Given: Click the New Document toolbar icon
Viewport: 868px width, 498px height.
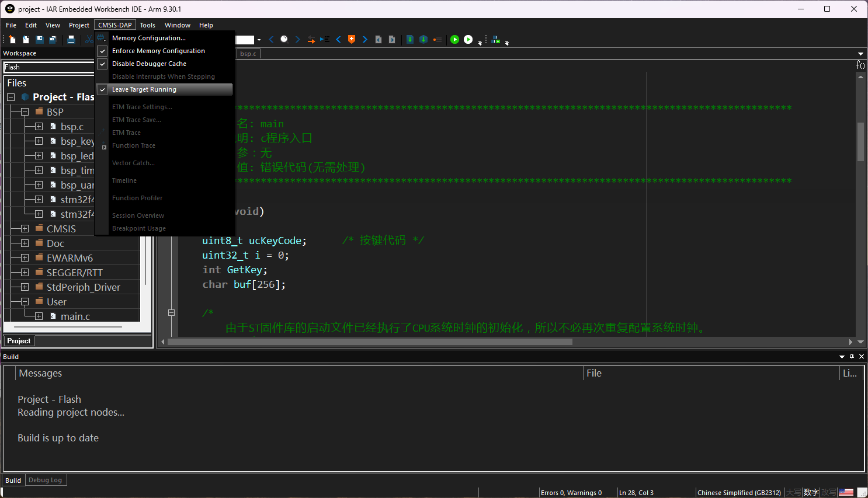Looking at the screenshot, I should click(12, 40).
